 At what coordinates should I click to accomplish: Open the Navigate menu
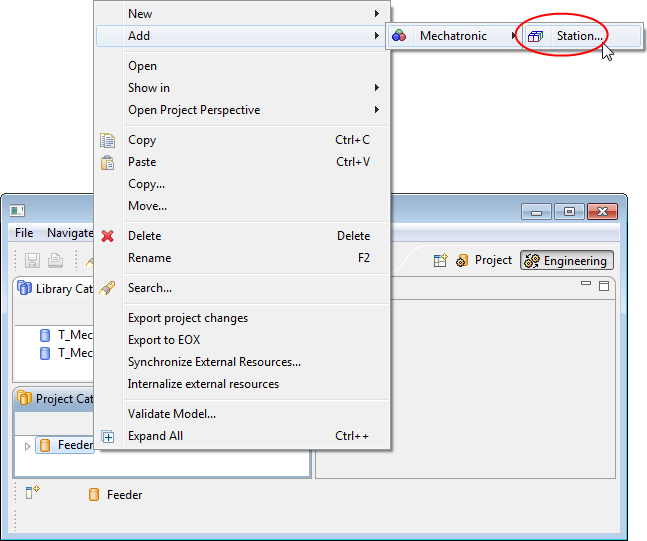point(70,233)
